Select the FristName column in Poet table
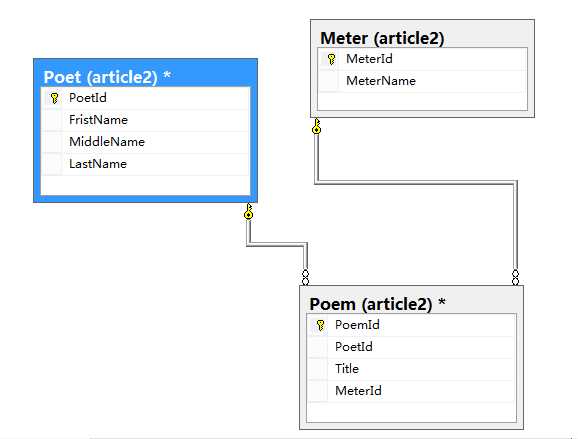 pyautogui.click(x=146, y=120)
